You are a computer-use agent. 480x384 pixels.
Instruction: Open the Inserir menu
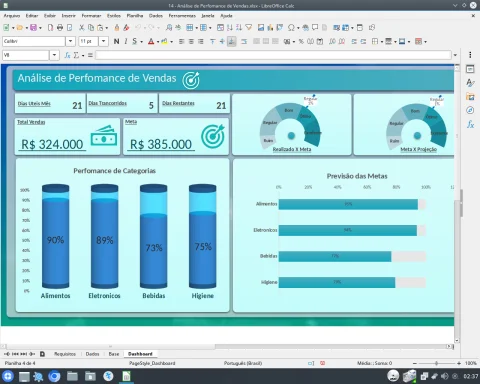68,16
